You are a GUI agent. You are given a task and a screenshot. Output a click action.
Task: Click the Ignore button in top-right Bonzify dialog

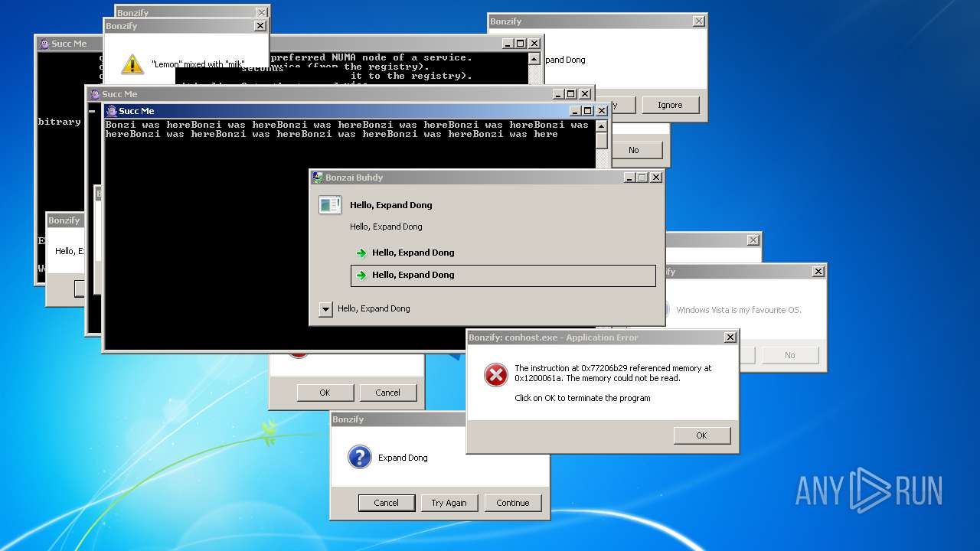click(670, 105)
